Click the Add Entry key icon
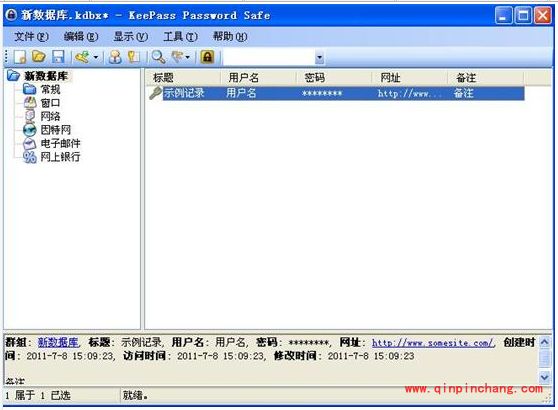558x410 pixels. (x=83, y=57)
